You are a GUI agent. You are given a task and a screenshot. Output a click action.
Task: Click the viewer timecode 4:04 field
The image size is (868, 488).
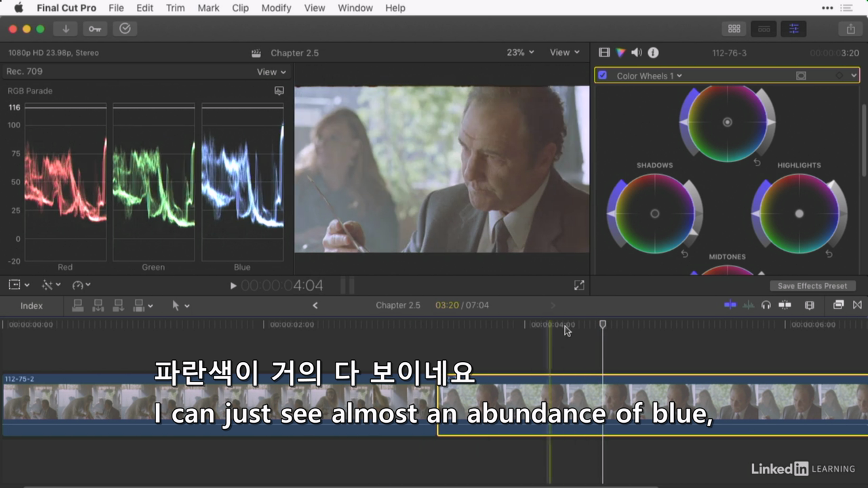[x=282, y=285]
